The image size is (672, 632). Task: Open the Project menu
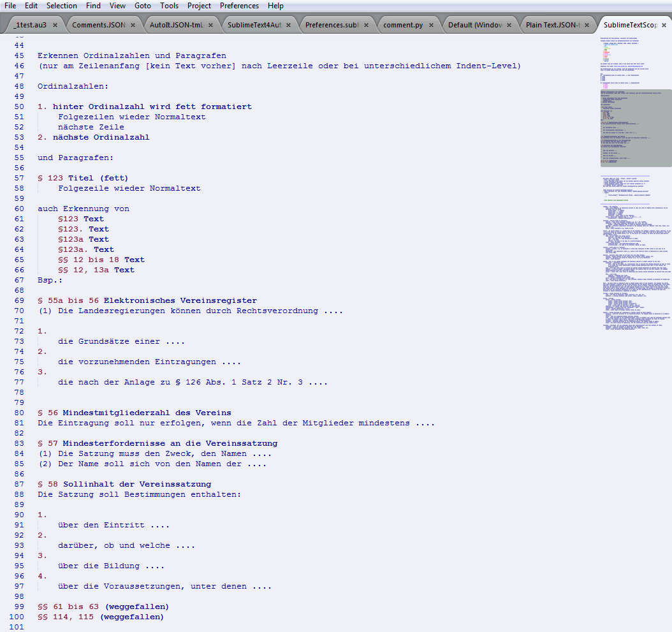pyautogui.click(x=199, y=6)
